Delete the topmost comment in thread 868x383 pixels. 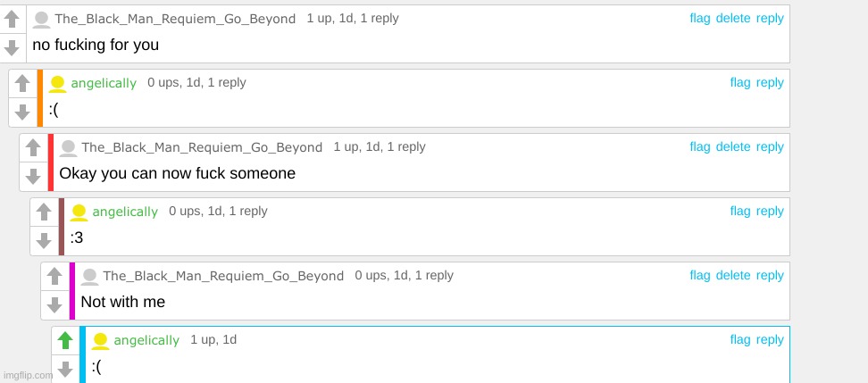tap(733, 18)
